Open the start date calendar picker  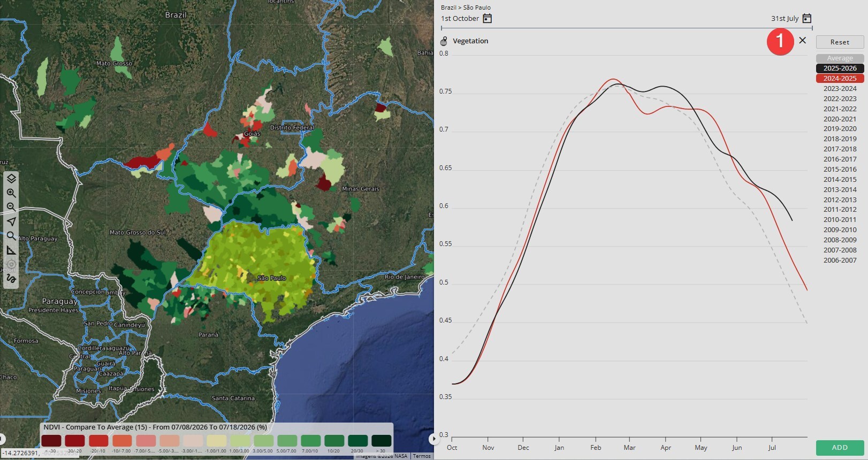(x=487, y=18)
